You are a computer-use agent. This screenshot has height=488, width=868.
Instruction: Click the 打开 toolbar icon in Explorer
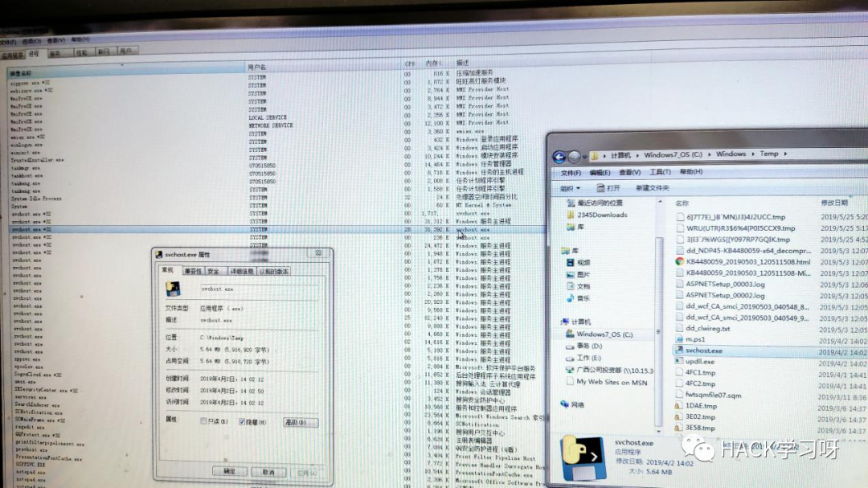click(600, 188)
